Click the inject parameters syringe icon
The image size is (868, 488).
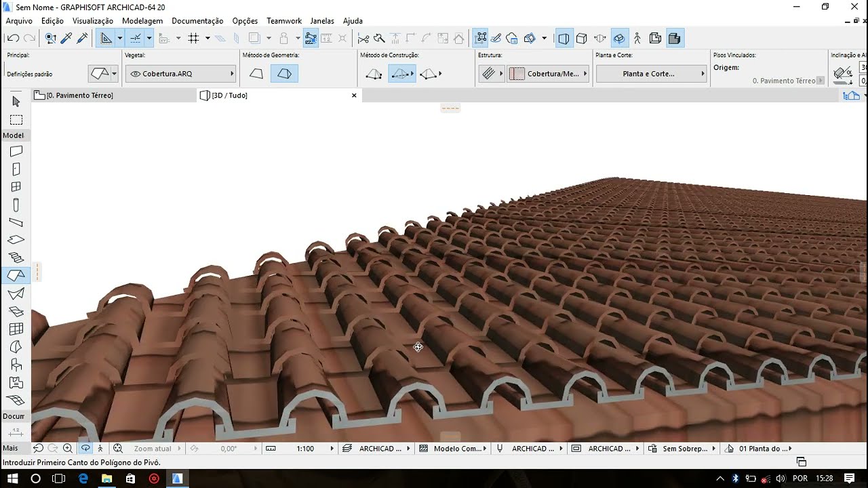click(83, 39)
